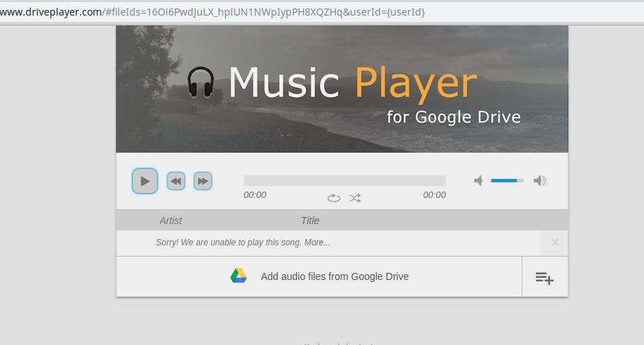Viewport: 644px width, 345px height.
Task: Click Add audio files from Google Drive
Action: (x=319, y=276)
